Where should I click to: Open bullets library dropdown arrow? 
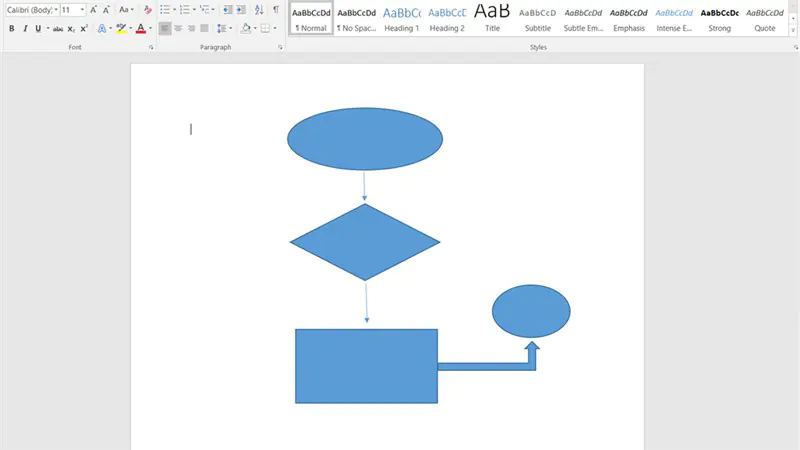pos(174,10)
